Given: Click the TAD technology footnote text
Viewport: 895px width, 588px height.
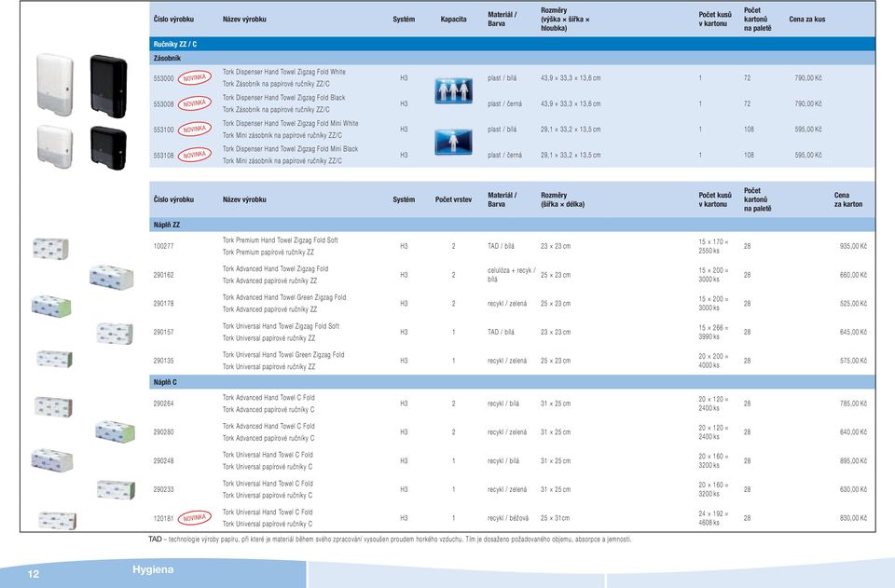Looking at the screenshot, I should point(390,539).
